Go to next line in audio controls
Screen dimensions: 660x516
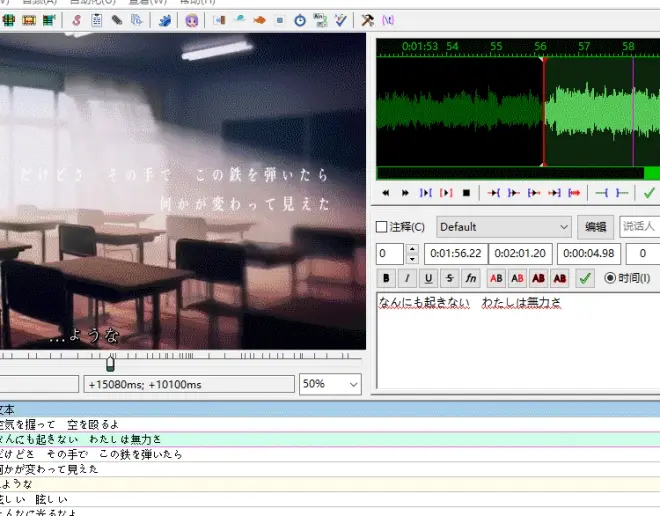(405, 193)
